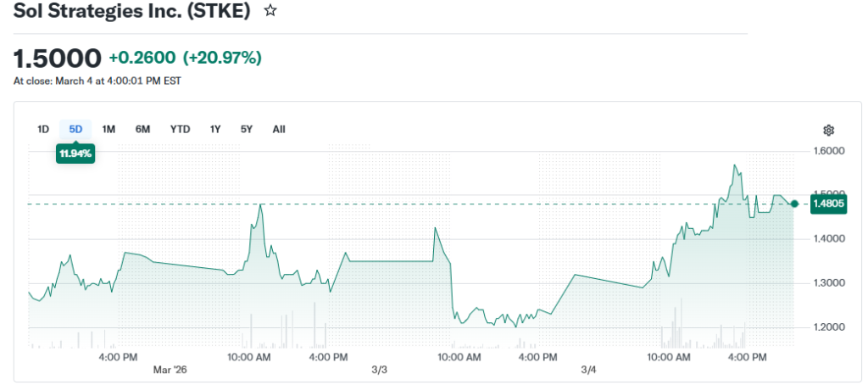Add STKE to watchlist with star icon
The width and height of the screenshot is (868, 385).
point(270,11)
